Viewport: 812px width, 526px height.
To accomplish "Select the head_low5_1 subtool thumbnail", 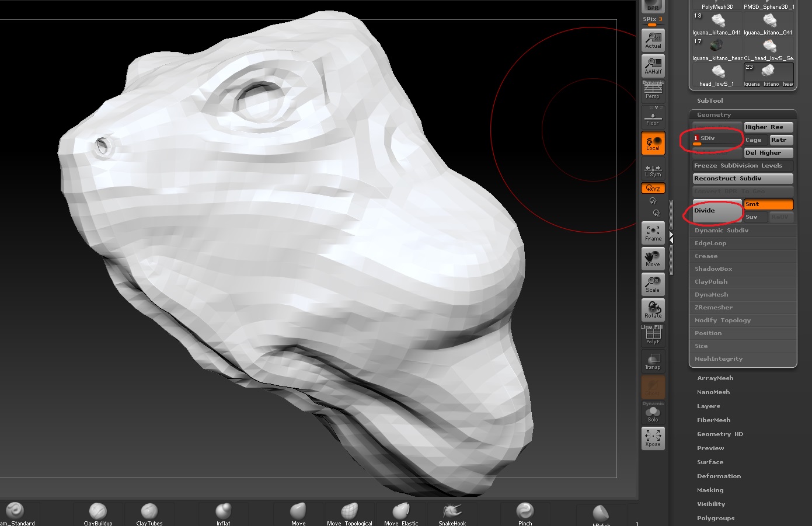I will (x=716, y=73).
